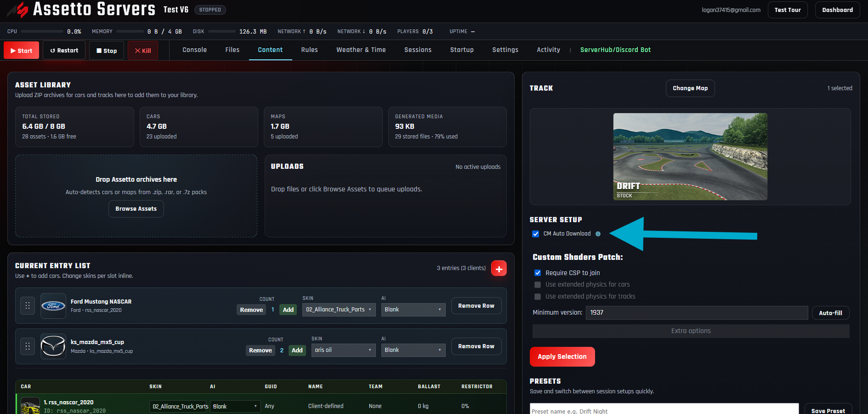Click the drag handle on ks_mazda_mx5_cup row
The width and height of the screenshot is (868, 414).
tap(28, 346)
